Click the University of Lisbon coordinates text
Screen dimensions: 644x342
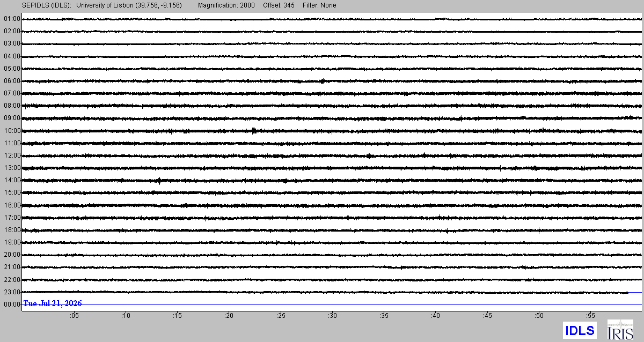(129, 5)
